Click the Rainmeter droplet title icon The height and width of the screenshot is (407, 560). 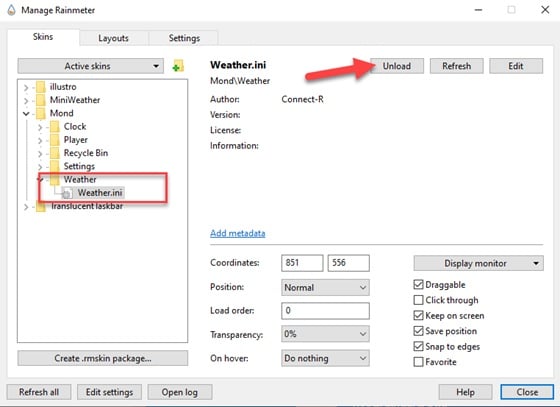11,10
